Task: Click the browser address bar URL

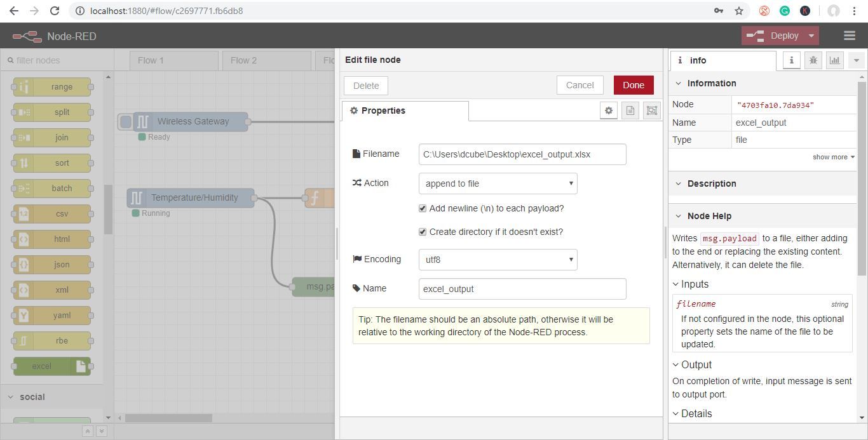Action: [166, 11]
